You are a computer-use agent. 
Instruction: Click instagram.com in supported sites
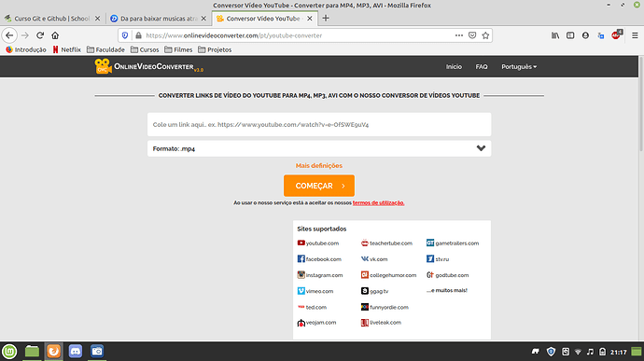pos(320,275)
